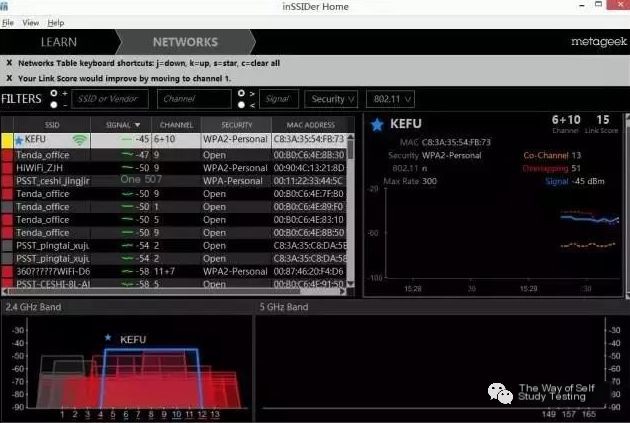This screenshot has width=630, height=423.
Task: Focus the Signal filter field
Action: click(279, 99)
